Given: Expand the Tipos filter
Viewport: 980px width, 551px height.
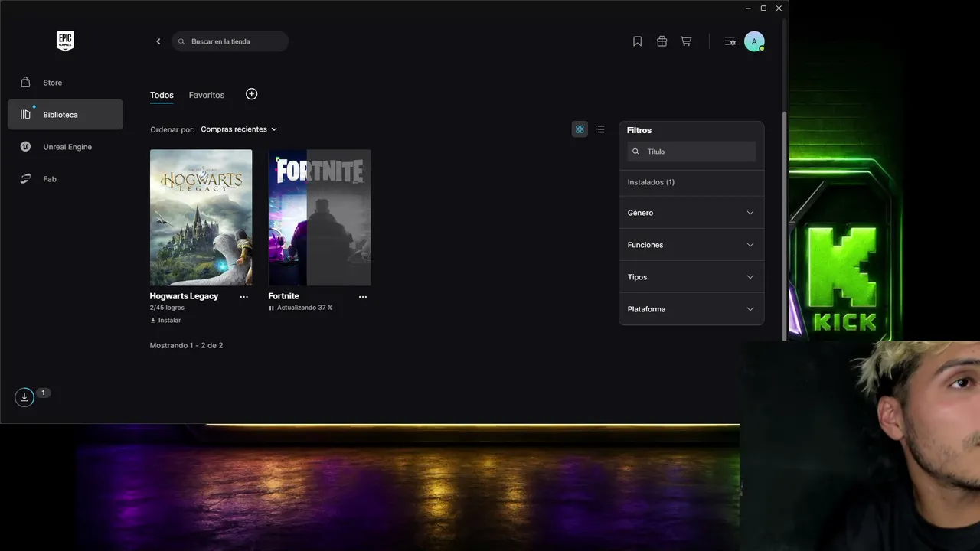Looking at the screenshot, I should (691, 277).
